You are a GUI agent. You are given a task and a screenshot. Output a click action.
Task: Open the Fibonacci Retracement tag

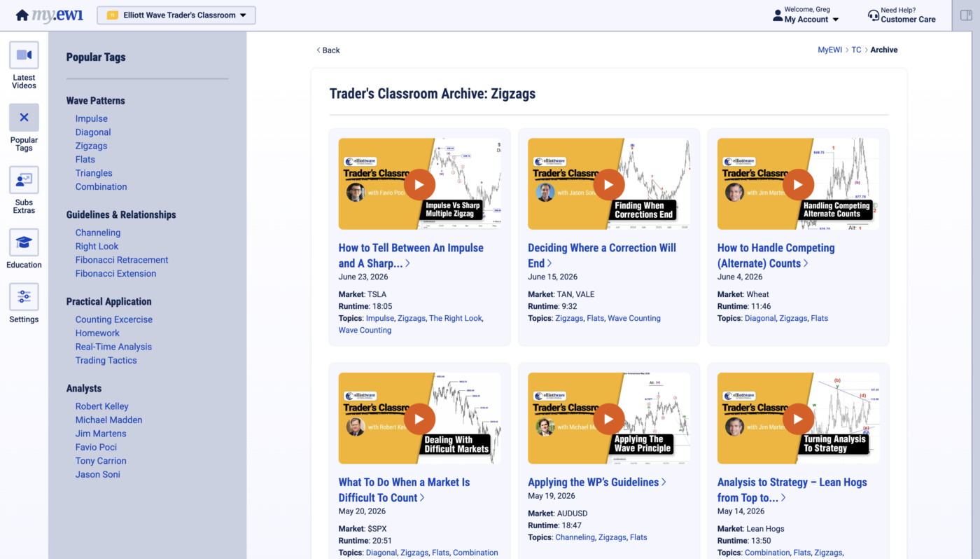click(x=122, y=260)
